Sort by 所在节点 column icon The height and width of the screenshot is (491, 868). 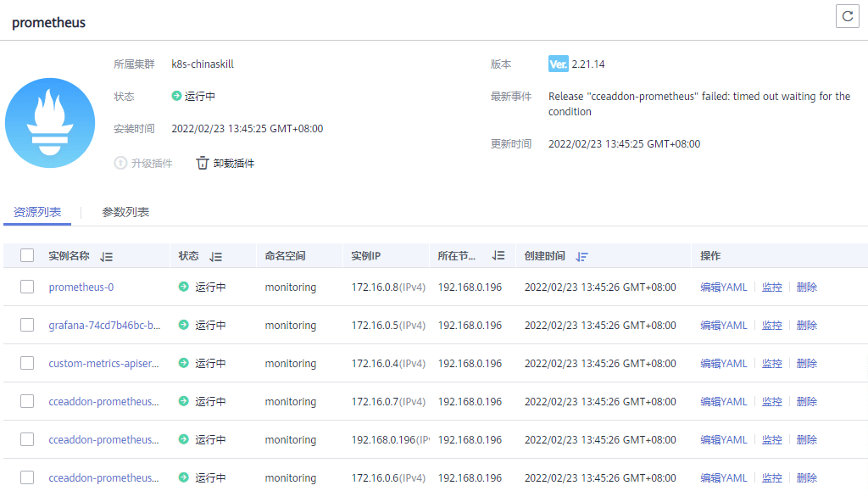pos(498,256)
